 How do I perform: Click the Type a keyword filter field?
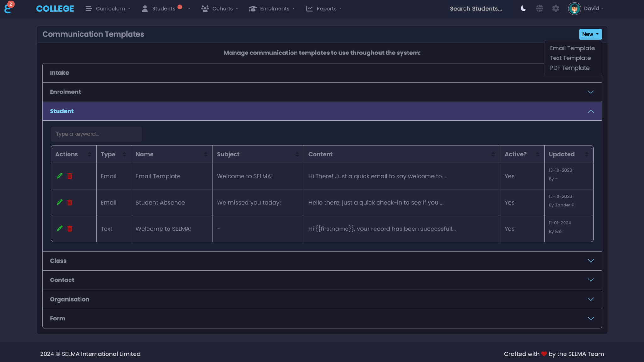coord(96,134)
